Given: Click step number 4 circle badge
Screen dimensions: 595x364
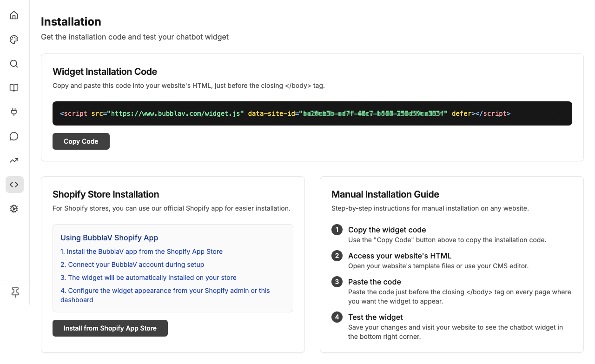Looking at the screenshot, I should [337, 317].
